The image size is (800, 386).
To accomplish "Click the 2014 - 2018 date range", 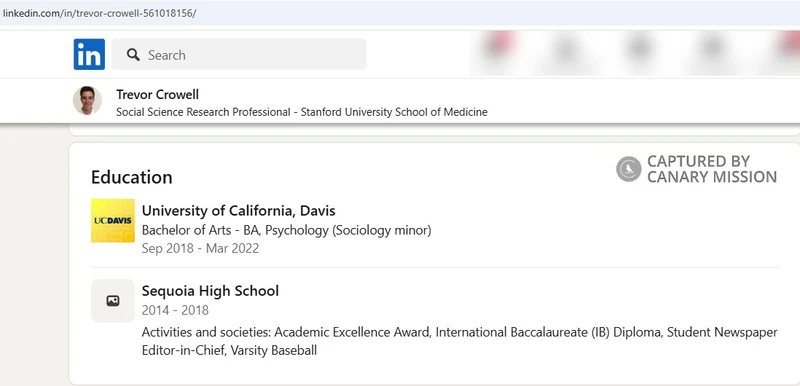I will 175,310.
